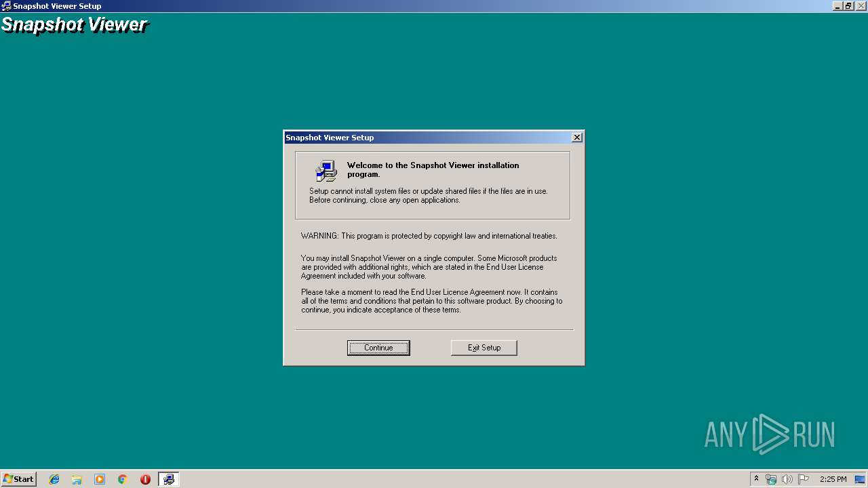Screen dimensions: 868x488
Task: Open Action Center flag icon
Action: pos(804,479)
